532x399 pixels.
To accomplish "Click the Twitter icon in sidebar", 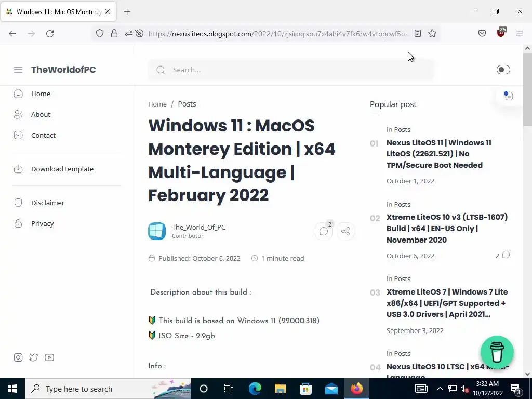I will pos(34,357).
